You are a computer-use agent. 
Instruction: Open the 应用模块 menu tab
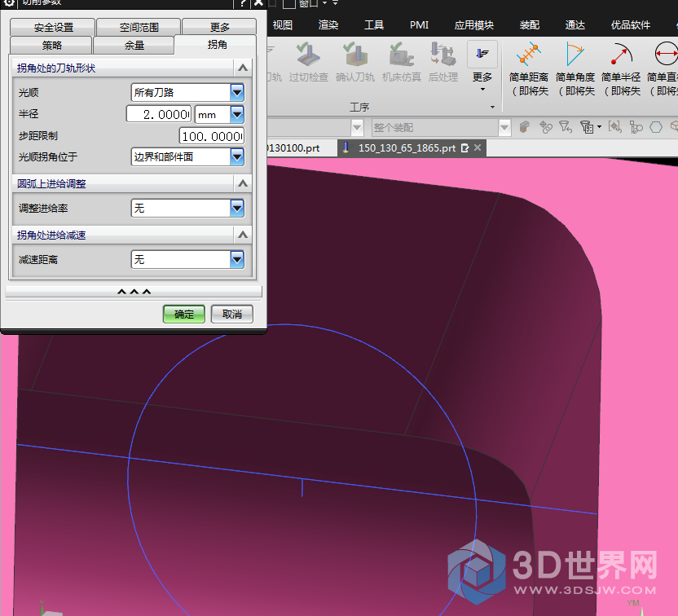click(474, 25)
